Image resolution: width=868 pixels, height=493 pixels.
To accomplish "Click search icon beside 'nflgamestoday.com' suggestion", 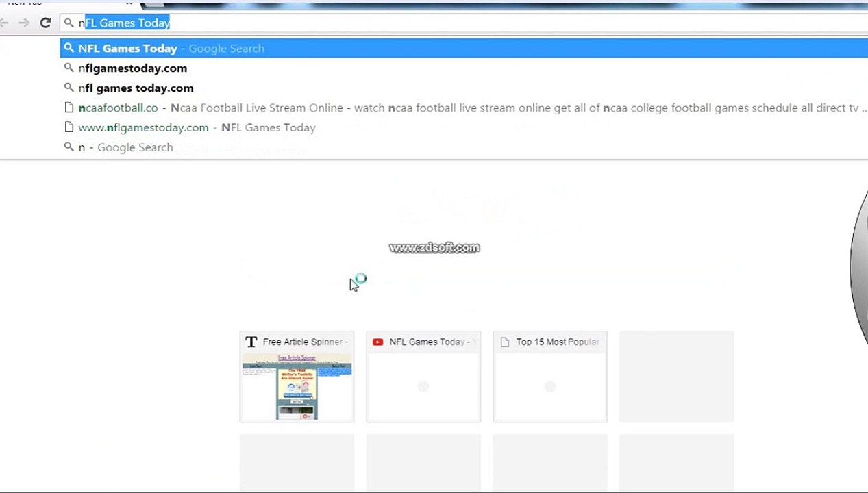I will [x=69, y=68].
